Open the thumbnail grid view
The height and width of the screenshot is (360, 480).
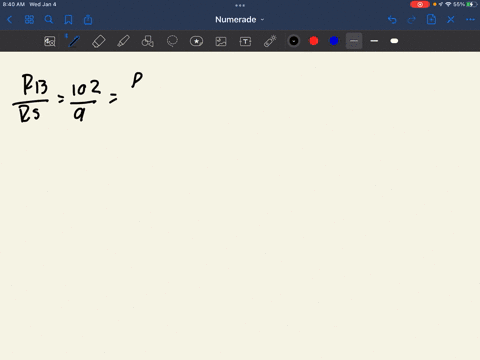(x=29, y=20)
